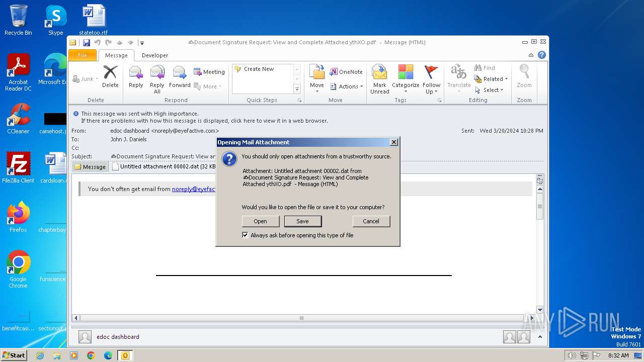
Task: Switch to the Developer tab
Action: tap(155, 55)
